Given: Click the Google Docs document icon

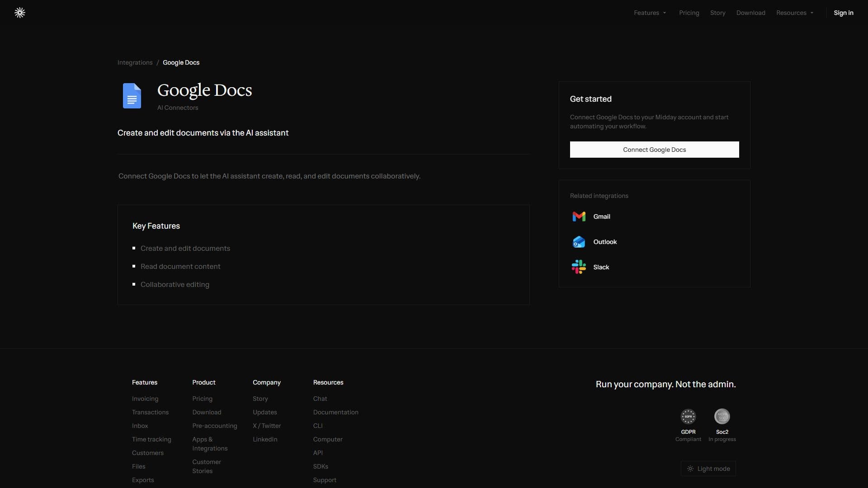Looking at the screenshot, I should pyautogui.click(x=132, y=96).
